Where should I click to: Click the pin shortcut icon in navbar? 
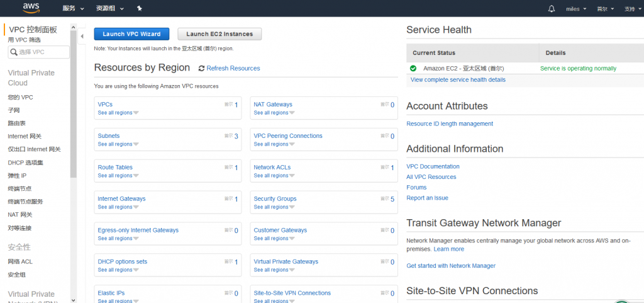point(139,9)
